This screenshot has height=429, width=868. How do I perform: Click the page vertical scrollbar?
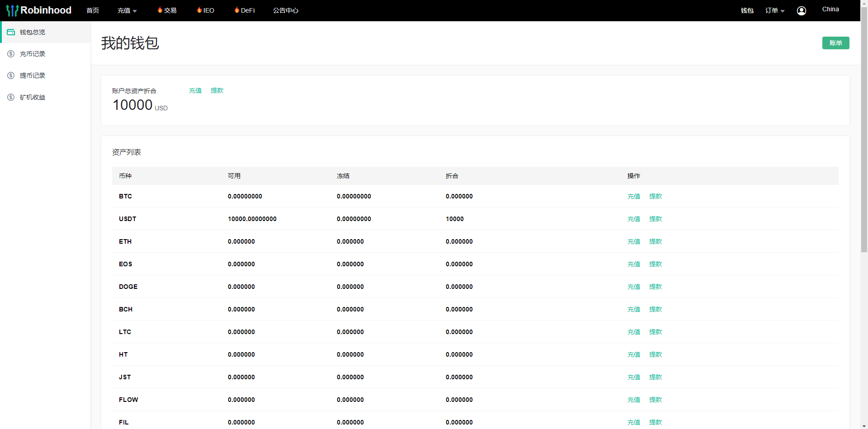[x=864, y=136]
